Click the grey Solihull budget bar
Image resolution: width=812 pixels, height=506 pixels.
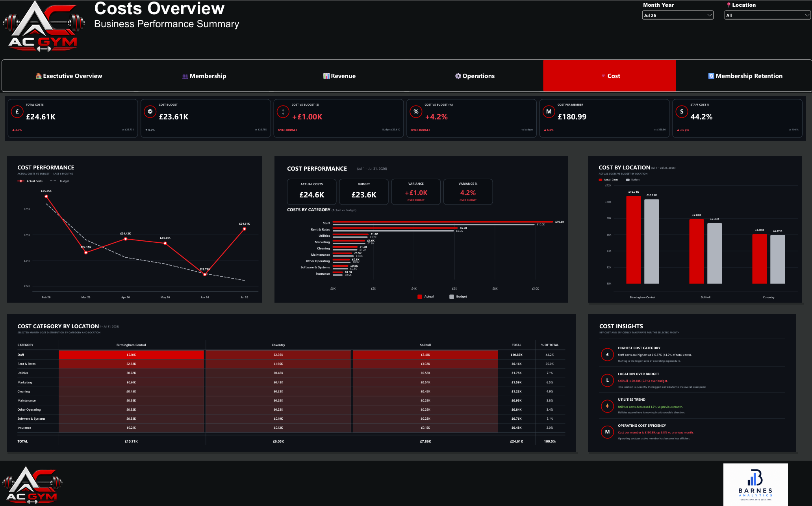pyautogui.click(x=714, y=253)
